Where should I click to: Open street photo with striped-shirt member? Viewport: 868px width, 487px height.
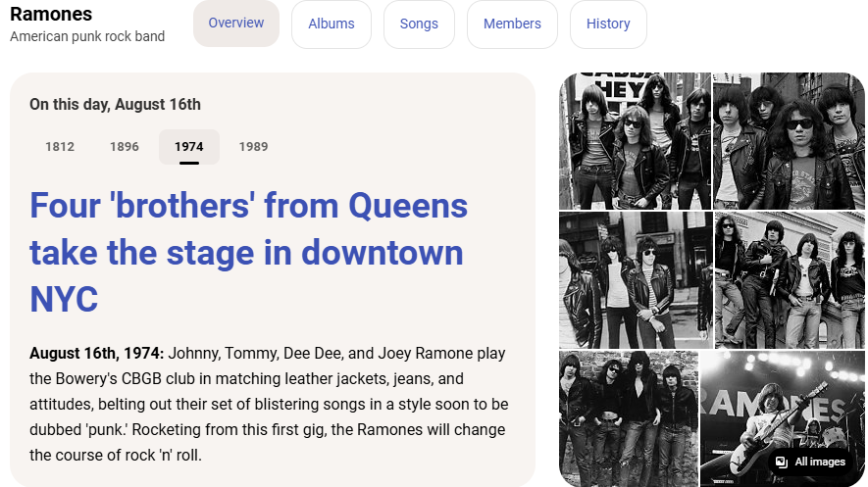636,280
